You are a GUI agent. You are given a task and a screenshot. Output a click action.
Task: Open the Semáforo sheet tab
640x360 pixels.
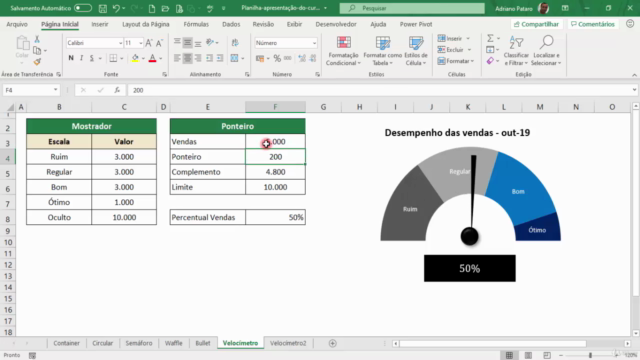(139, 343)
